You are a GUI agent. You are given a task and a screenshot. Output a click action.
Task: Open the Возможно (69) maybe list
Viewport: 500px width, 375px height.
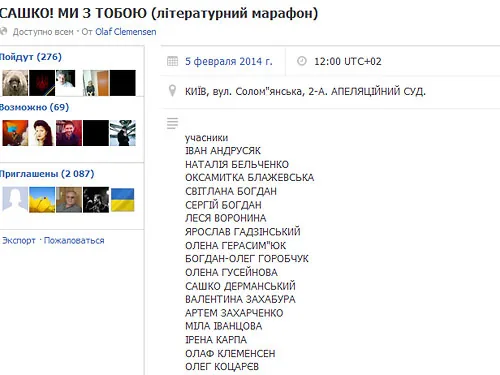coord(34,107)
